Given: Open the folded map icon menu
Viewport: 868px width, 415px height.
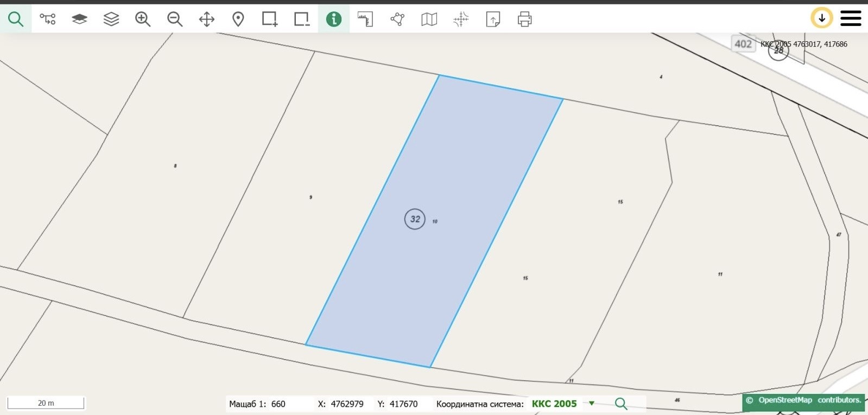Looking at the screenshot, I should (x=429, y=19).
